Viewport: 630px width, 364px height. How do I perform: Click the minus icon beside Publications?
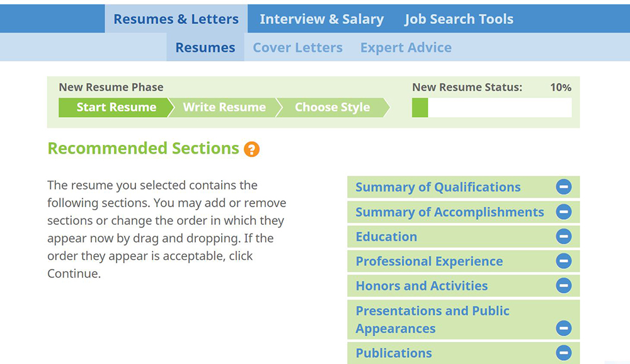[564, 353]
